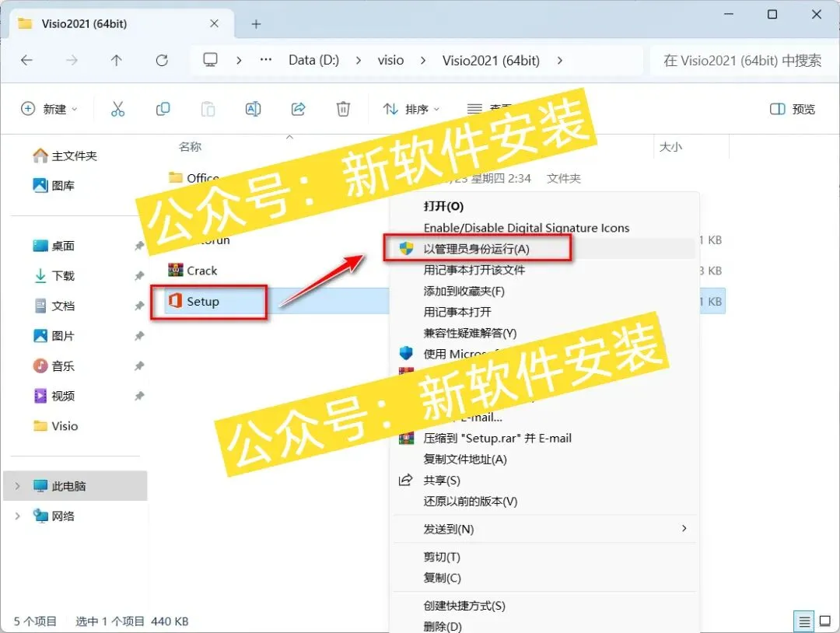
Task: Expand the Network (网络) tree node
Action: coord(17,516)
